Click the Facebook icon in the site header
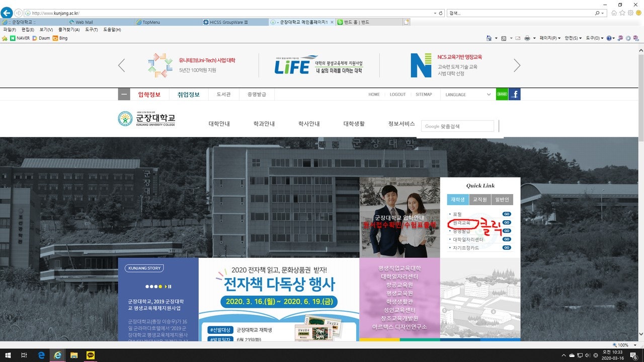 [x=515, y=94]
